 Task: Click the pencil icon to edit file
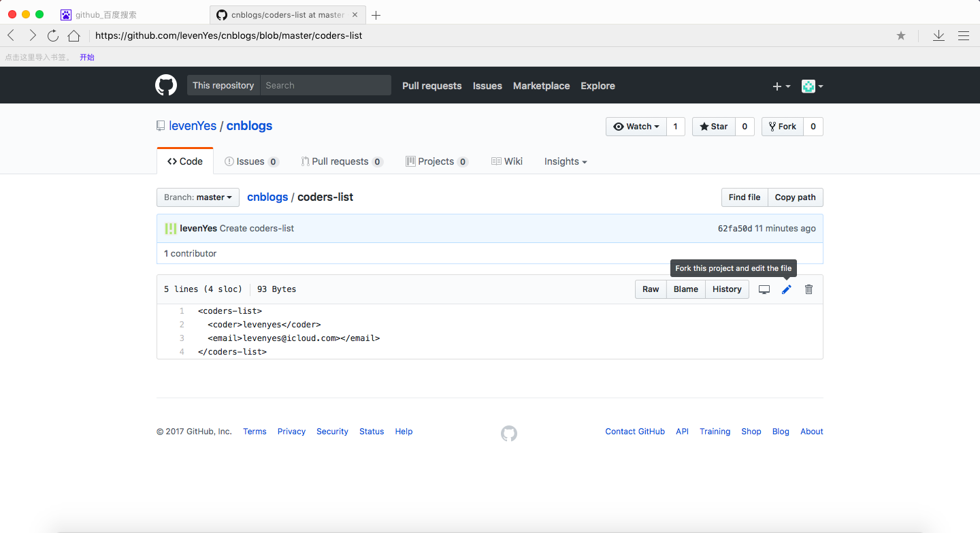click(786, 289)
